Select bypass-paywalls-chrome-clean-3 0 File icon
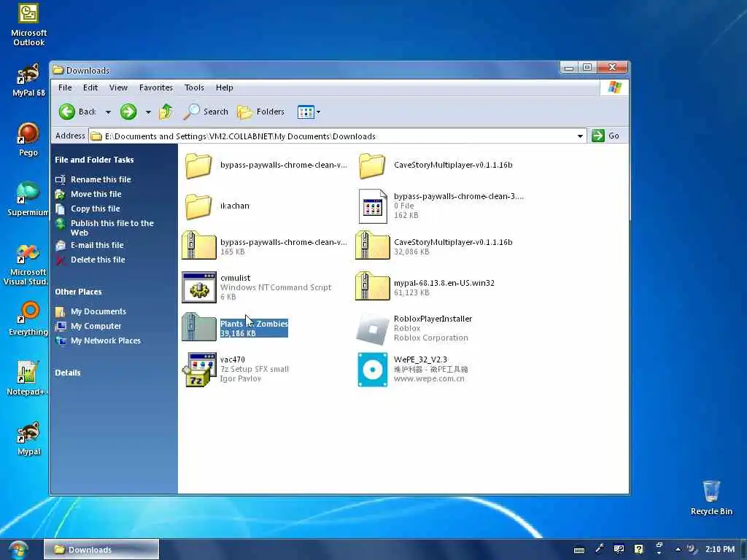This screenshot has width=747, height=560. click(x=373, y=206)
